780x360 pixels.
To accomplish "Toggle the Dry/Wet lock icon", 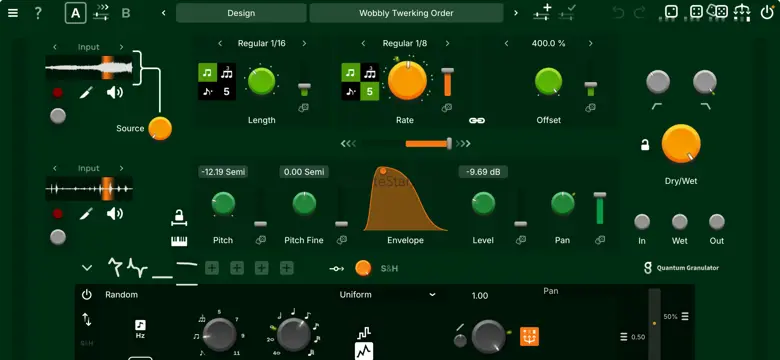I will pyautogui.click(x=645, y=145).
